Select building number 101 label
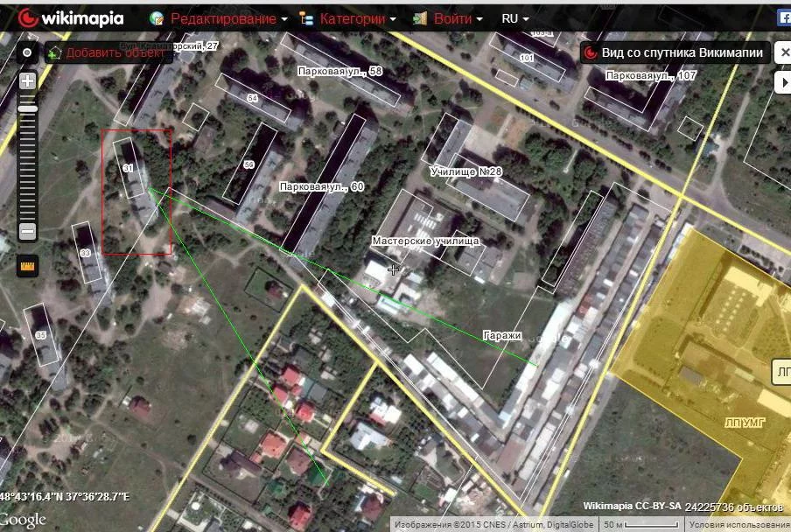The image size is (791, 532). point(527,58)
